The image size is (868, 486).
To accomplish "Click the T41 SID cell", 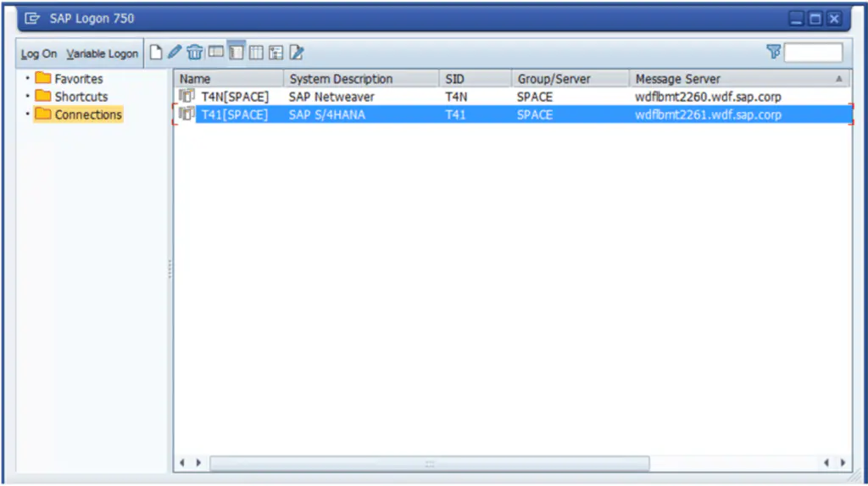I will 455,115.
